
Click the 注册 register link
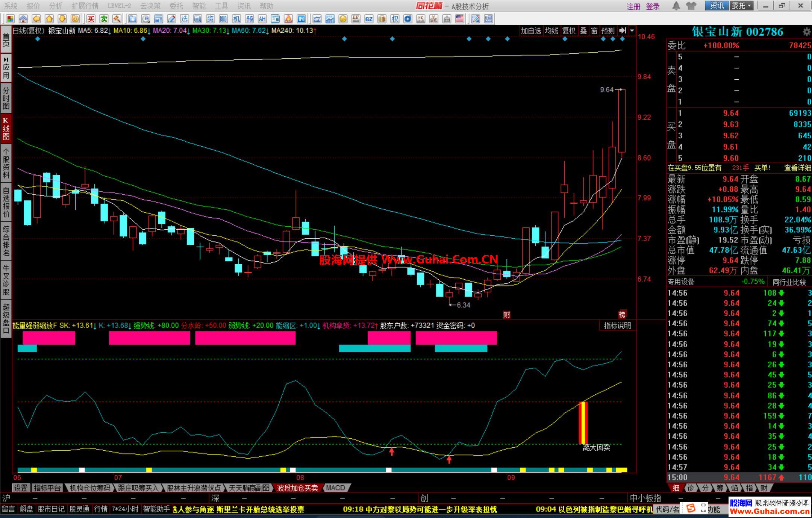coord(633,6)
